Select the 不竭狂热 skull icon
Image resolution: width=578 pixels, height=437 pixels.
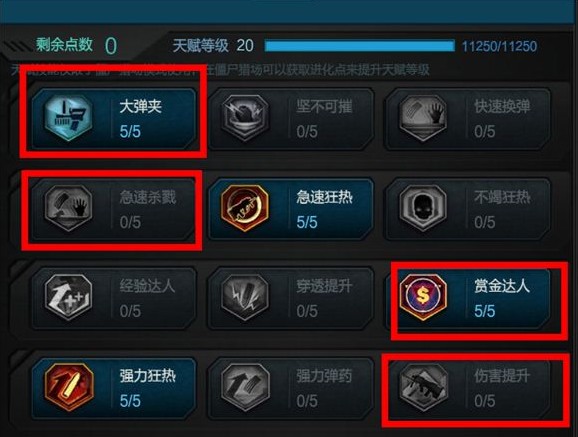click(x=423, y=208)
